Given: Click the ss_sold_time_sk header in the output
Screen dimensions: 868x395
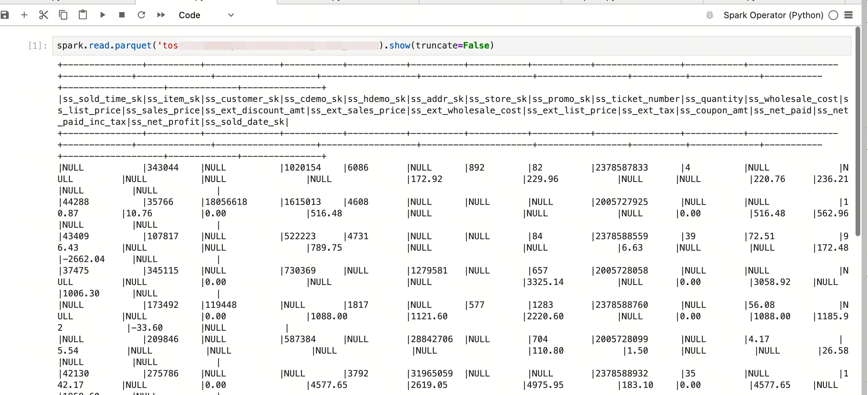Looking at the screenshot, I should 102,99.
